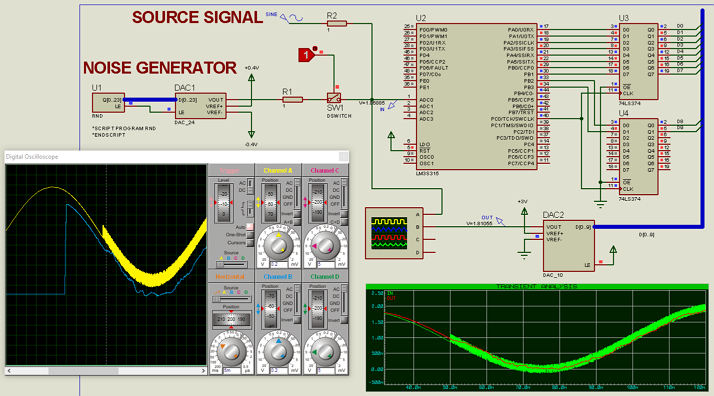Screen dimensions: 714x396
Task: Click the logic state "1" input
Action: tap(307, 55)
